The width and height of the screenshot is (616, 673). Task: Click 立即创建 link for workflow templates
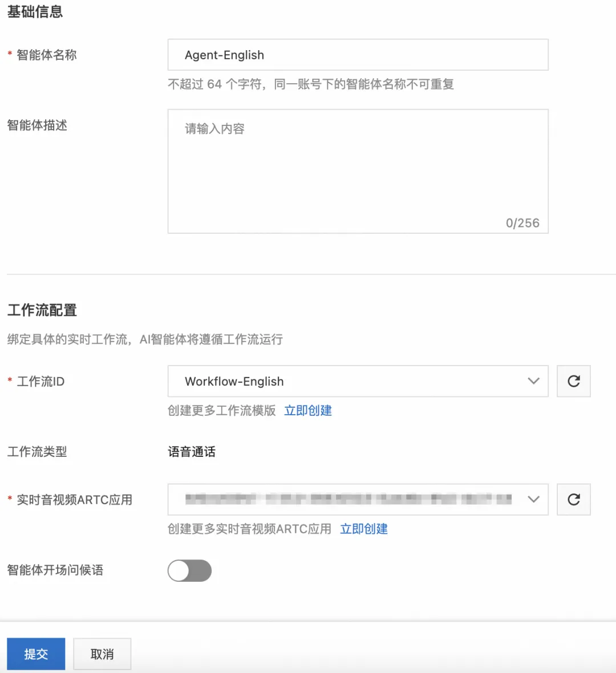tap(308, 411)
